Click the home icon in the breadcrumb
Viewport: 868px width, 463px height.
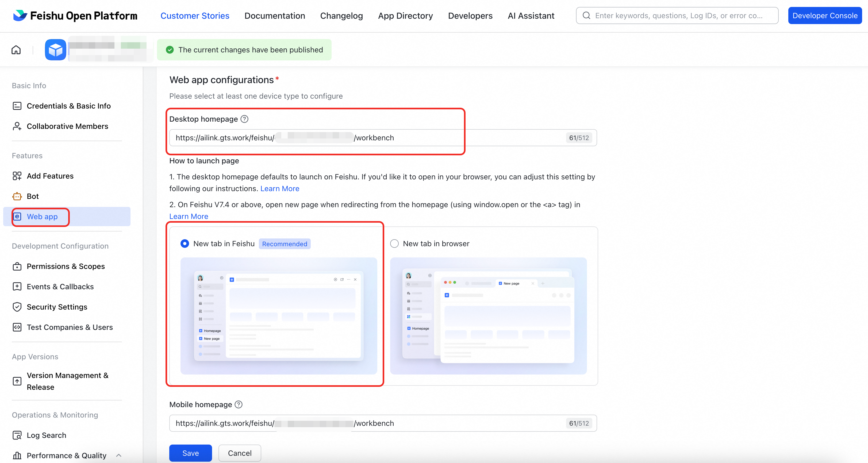pyautogui.click(x=16, y=50)
